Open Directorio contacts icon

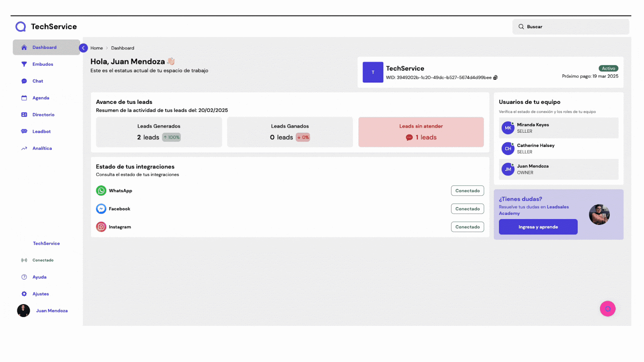point(24,115)
